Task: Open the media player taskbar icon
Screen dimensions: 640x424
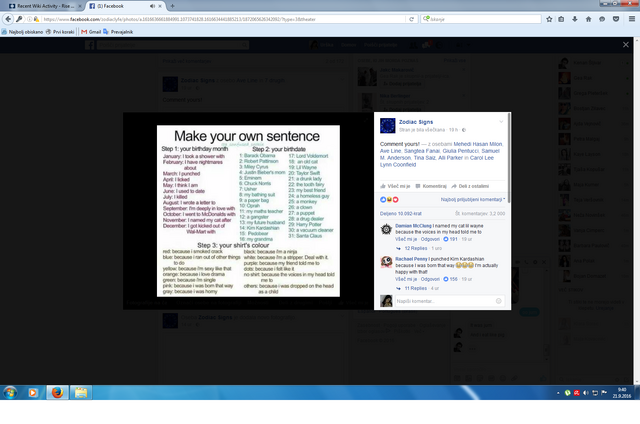Action: pos(33,393)
